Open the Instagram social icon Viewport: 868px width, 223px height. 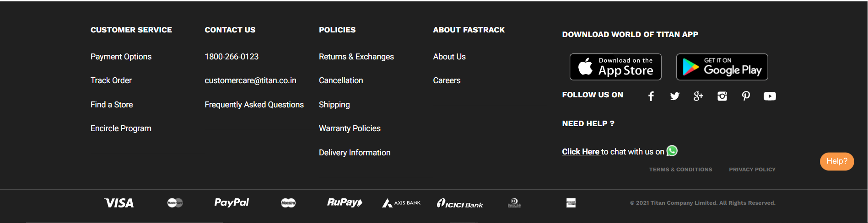(x=722, y=96)
